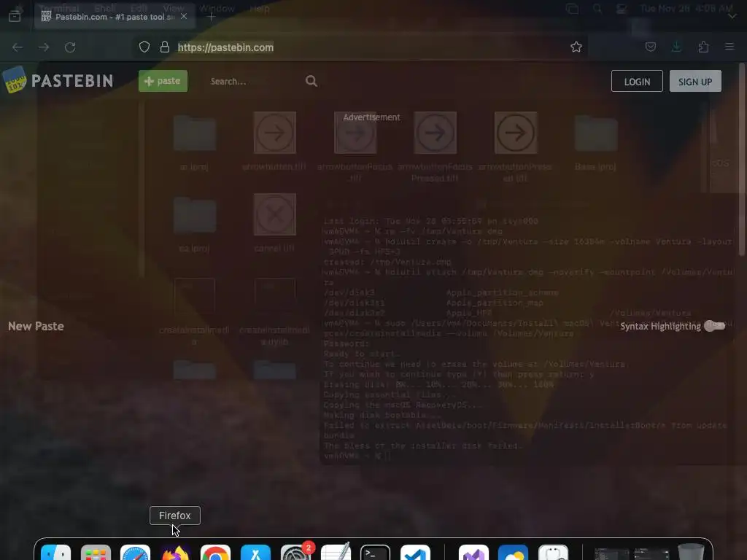747x560 pixels.
Task: Open the View menu in the menu bar
Action: point(174,8)
